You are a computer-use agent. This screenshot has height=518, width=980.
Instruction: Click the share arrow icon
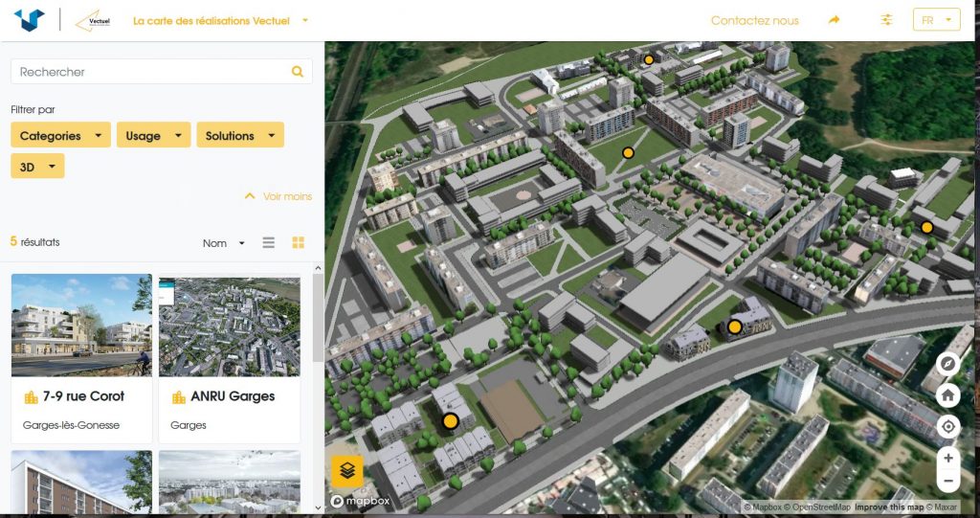tap(834, 20)
